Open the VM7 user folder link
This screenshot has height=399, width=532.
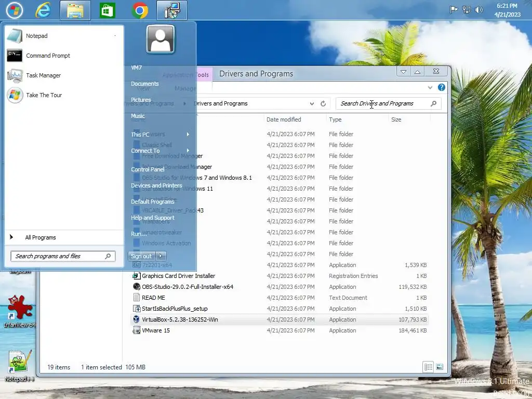point(137,68)
